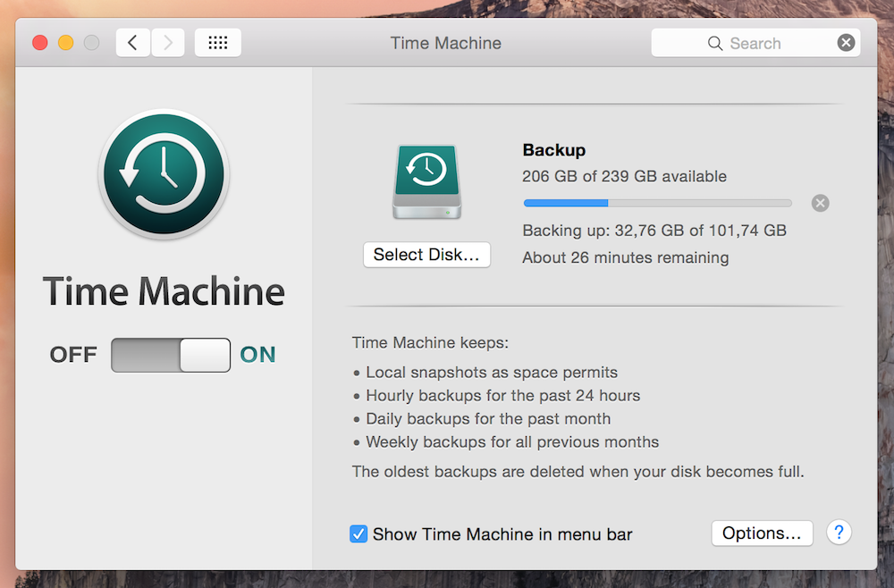Click 'Weekly backups for all previous months'
The width and height of the screenshot is (894, 588).
[x=512, y=442]
